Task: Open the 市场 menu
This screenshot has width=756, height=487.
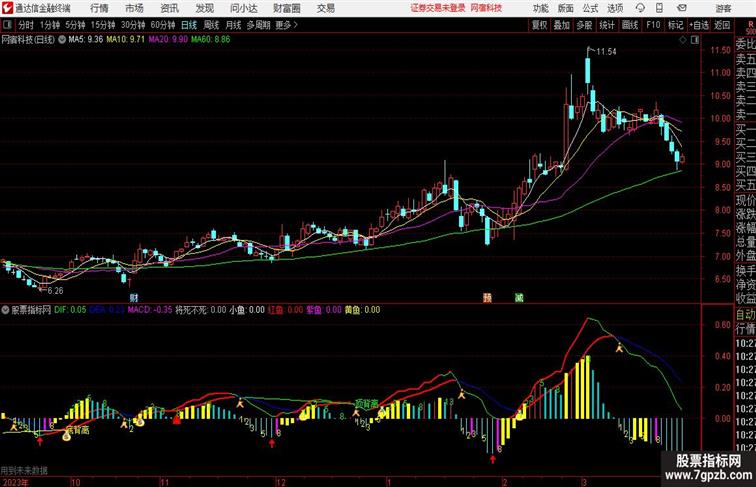Action: [x=135, y=8]
